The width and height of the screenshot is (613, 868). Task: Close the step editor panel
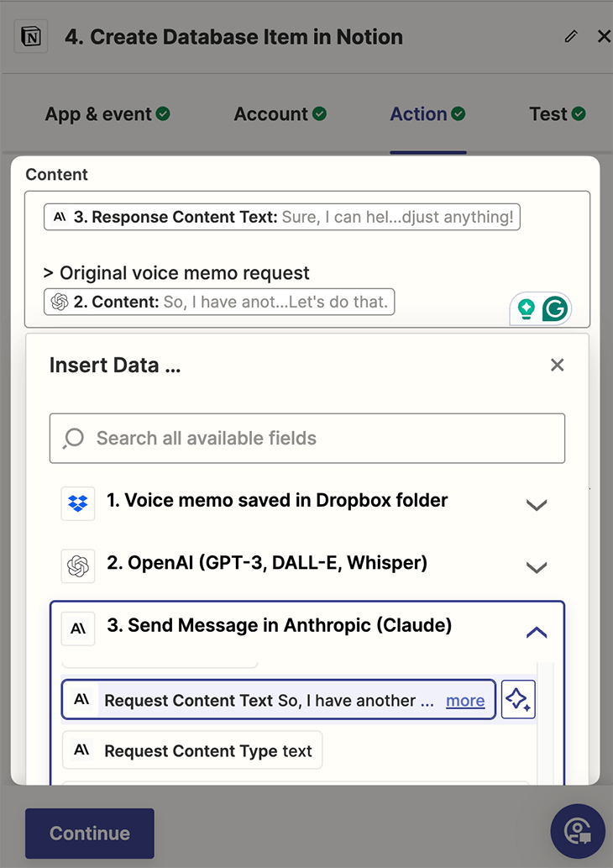point(604,36)
